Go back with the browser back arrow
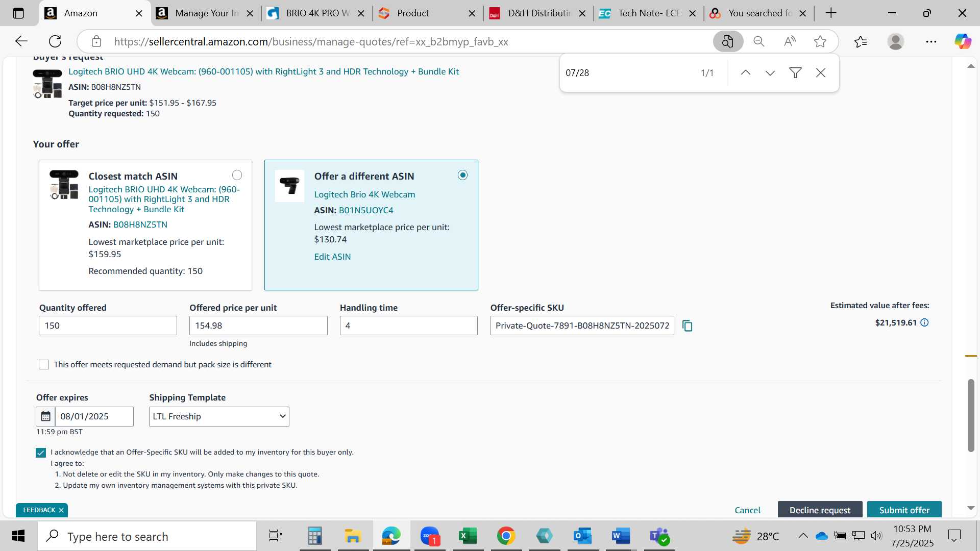The height and width of the screenshot is (551, 980). pos(21,41)
